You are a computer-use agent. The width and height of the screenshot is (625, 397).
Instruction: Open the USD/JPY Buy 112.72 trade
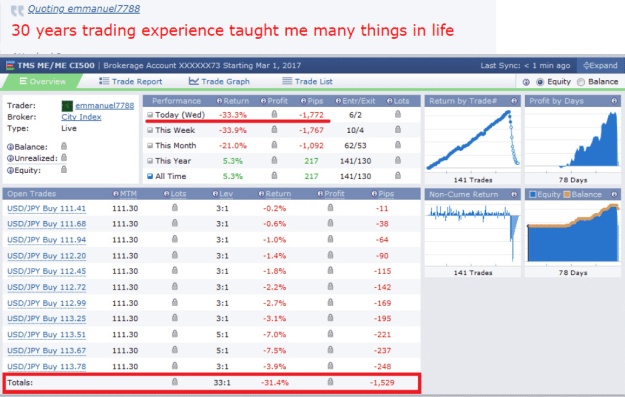click(46, 287)
